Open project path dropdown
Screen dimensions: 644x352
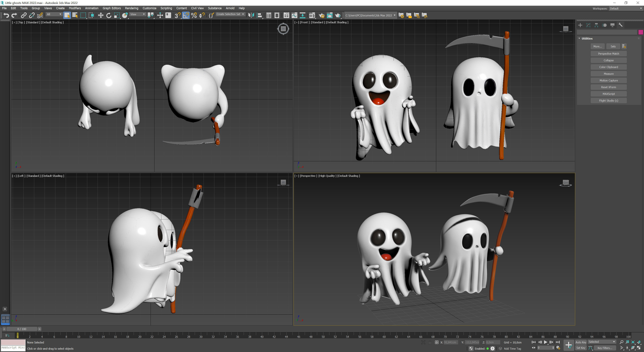(x=370, y=15)
